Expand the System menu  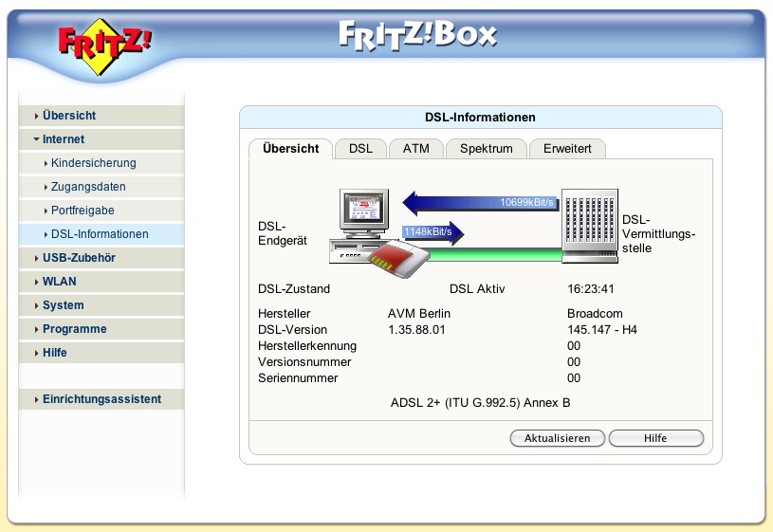pyautogui.click(x=101, y=304)
